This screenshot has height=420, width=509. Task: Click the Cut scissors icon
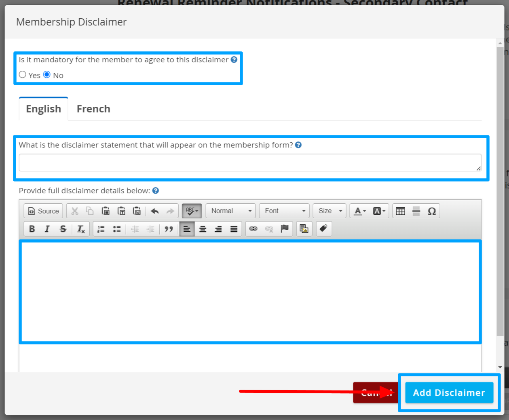click(75, 211)
